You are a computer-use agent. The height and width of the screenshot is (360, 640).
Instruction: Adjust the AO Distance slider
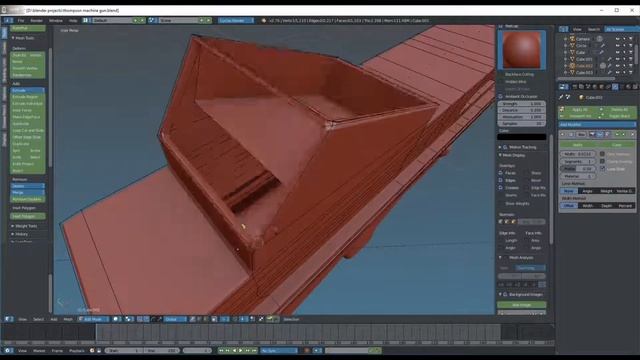[x=522, y=111]
